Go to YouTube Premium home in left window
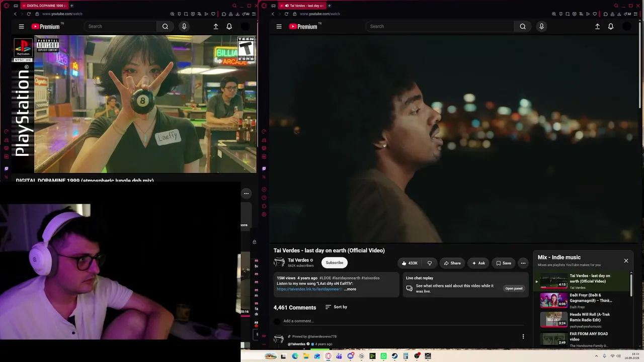The height and width of the screenshot is (362, 644). (x=46, y=27)
